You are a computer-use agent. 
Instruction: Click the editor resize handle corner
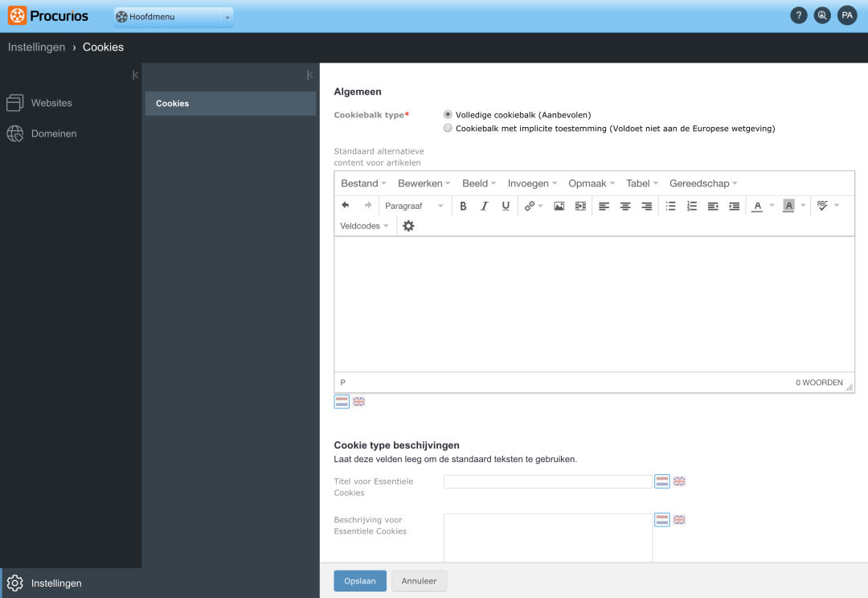pos(850,387)
